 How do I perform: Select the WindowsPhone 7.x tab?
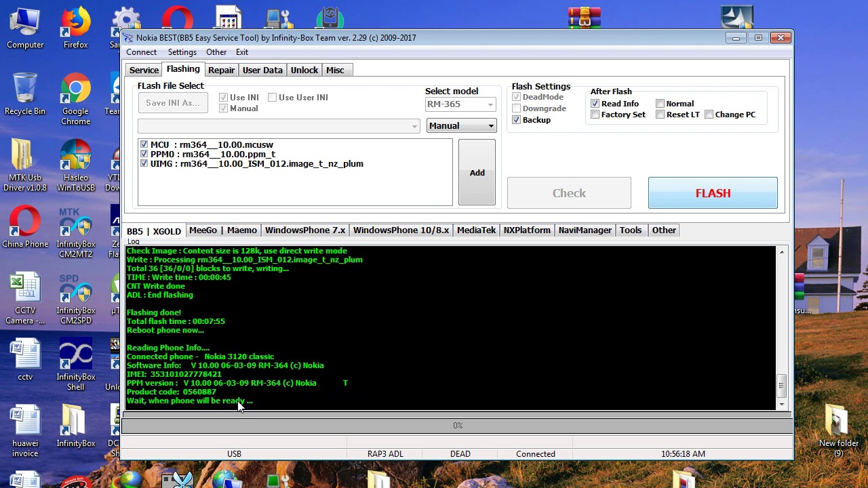tap(305, 230)
